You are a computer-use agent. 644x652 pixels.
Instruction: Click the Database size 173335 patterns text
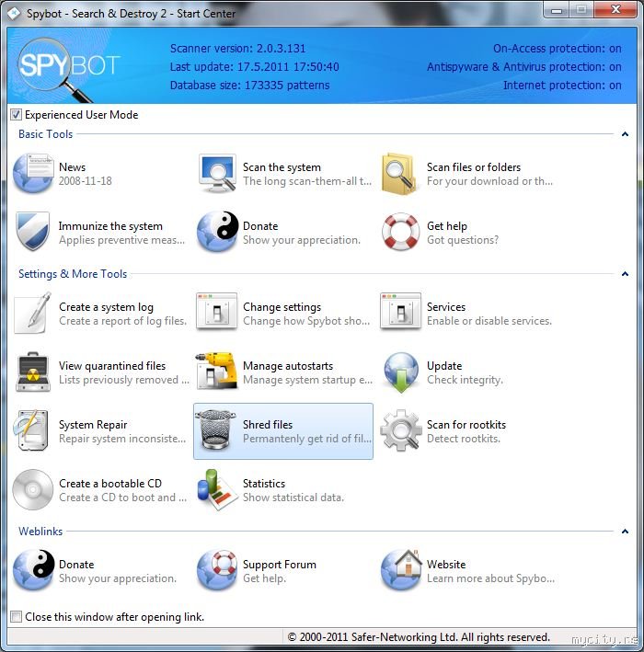point(249,86)
